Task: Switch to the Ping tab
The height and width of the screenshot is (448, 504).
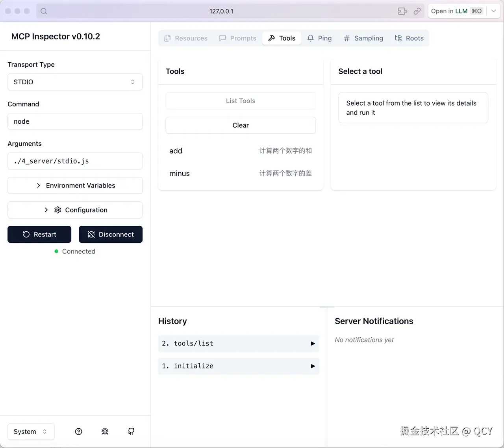Action: [319, 38]
